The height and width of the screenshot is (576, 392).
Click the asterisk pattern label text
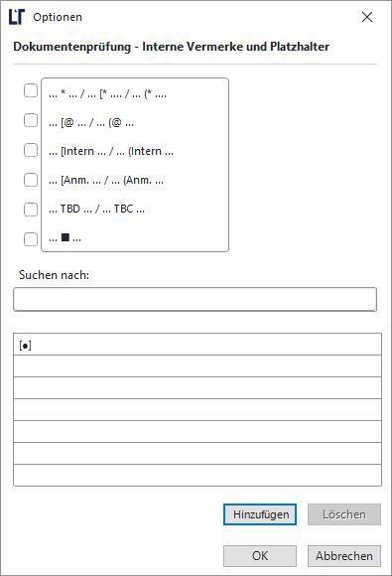107,94
